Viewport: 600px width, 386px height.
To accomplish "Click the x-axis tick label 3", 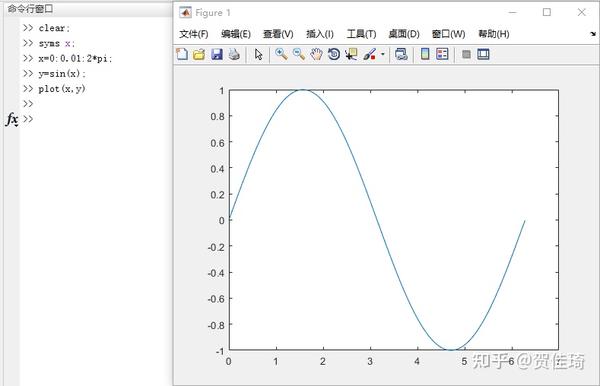I will tap(370, 362).
